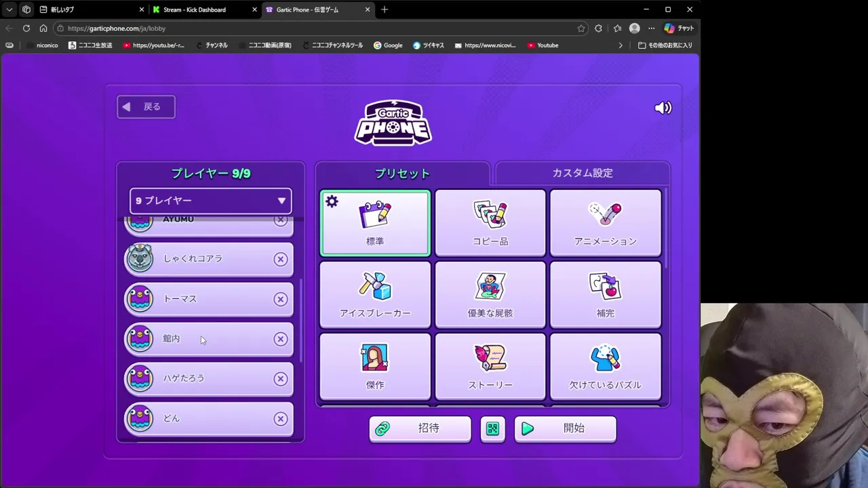868x488 pixels.
Task: Open Google bookmark
Action: pyautogui.click(x=388, y=45)
